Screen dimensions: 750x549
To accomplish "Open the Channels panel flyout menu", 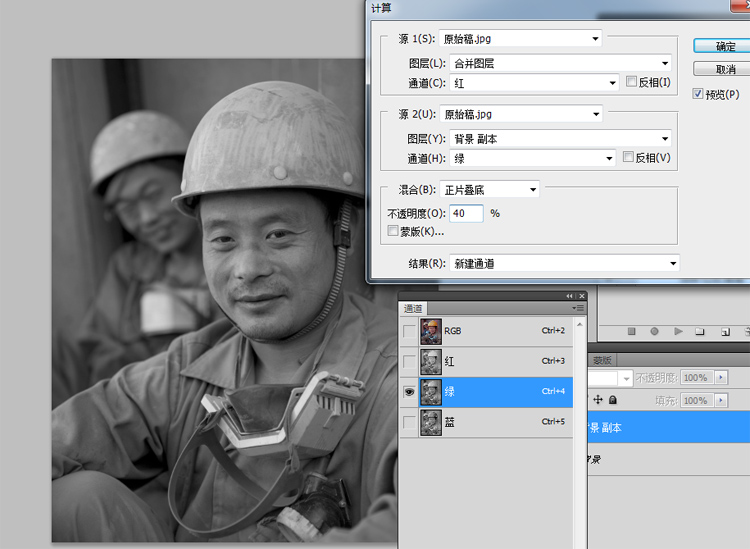I will [577, 308].
